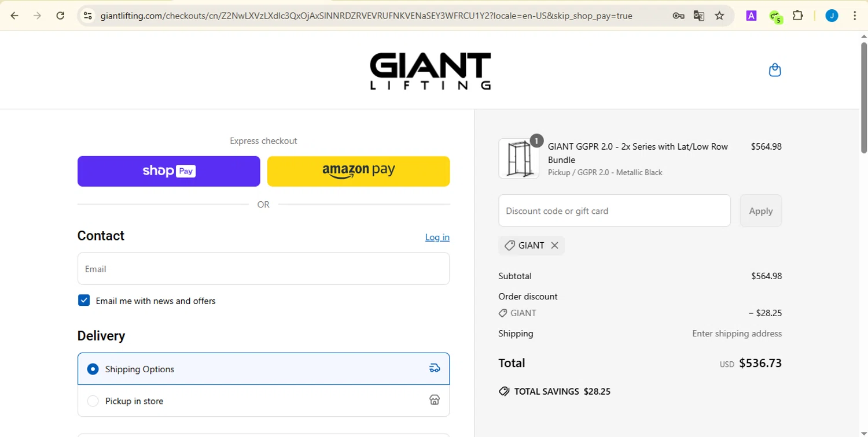This screenshot has width=868, height=437.
Task: Click Enter shipping address text
Action: point(737,334)
